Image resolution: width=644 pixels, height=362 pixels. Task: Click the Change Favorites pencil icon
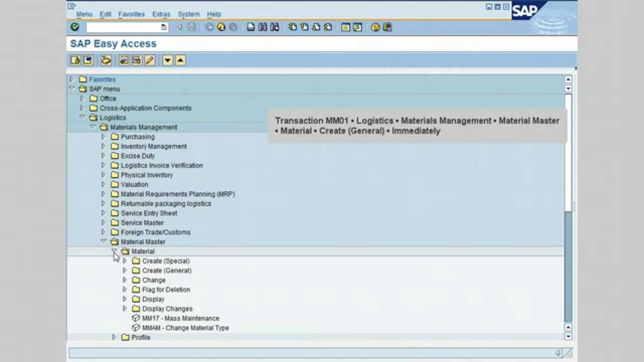pos(149,60)
